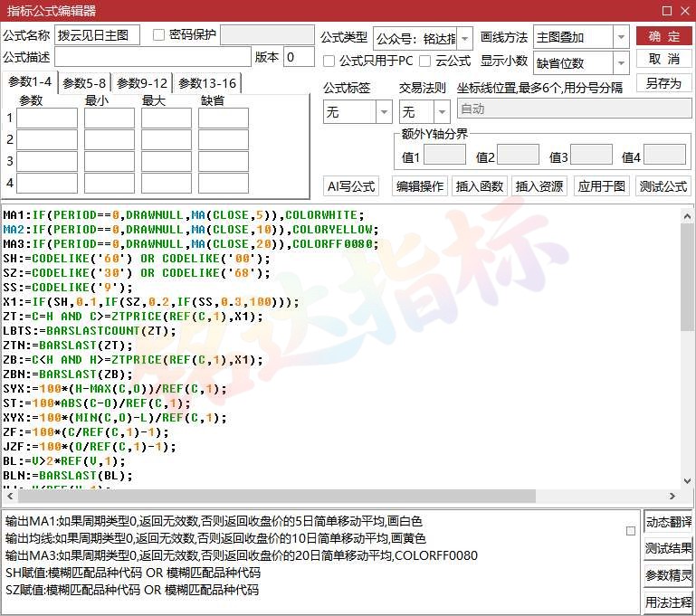Apply formula with 应用于图 button
The height and width of the screenshot is (616, 696).
point(602,186)
